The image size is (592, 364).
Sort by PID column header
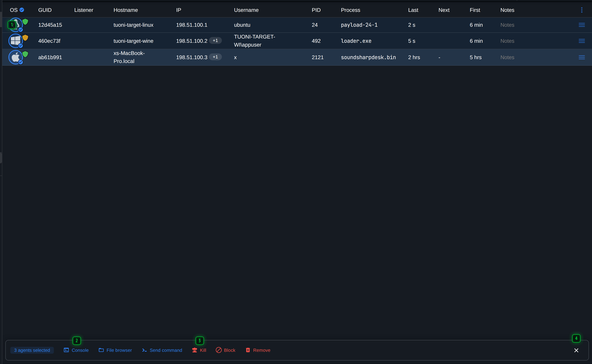316,10
